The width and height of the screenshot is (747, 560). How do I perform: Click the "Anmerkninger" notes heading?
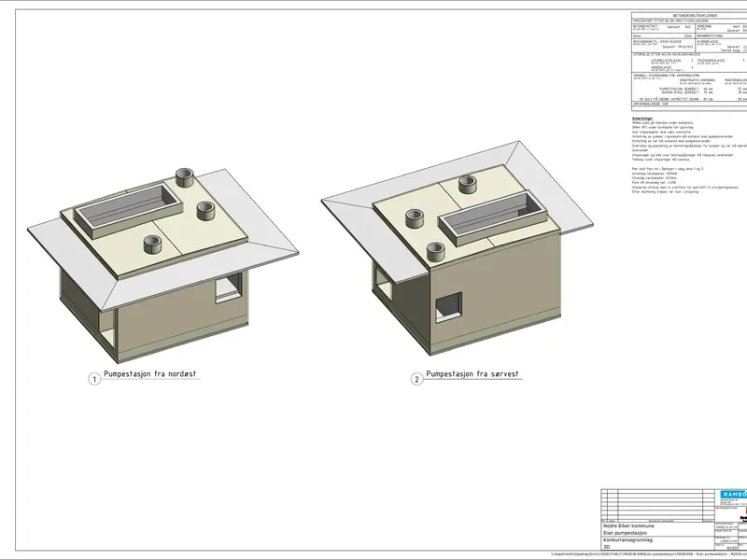point(642,119)
